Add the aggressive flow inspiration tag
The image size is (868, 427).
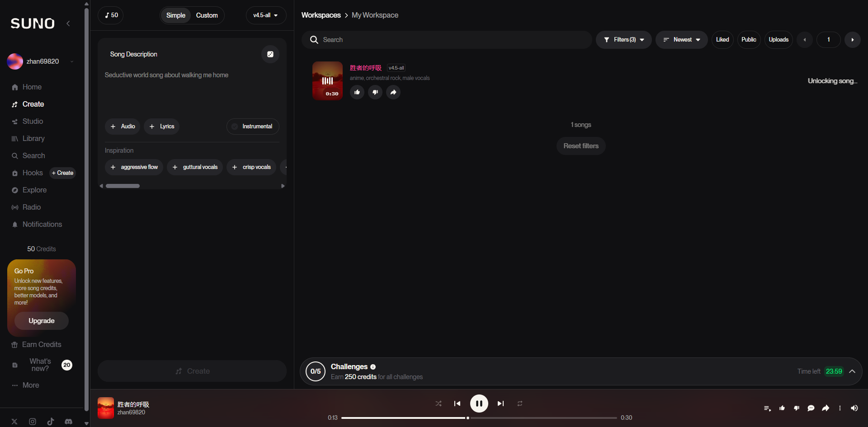(134, 167)
